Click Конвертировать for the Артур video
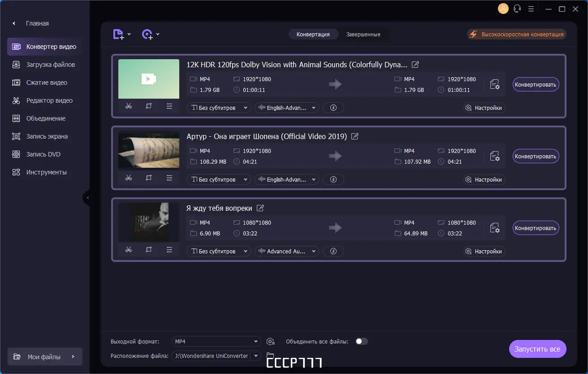Image resolution: width=588 pixels, height=374 pixels. [x=536, y=156]
